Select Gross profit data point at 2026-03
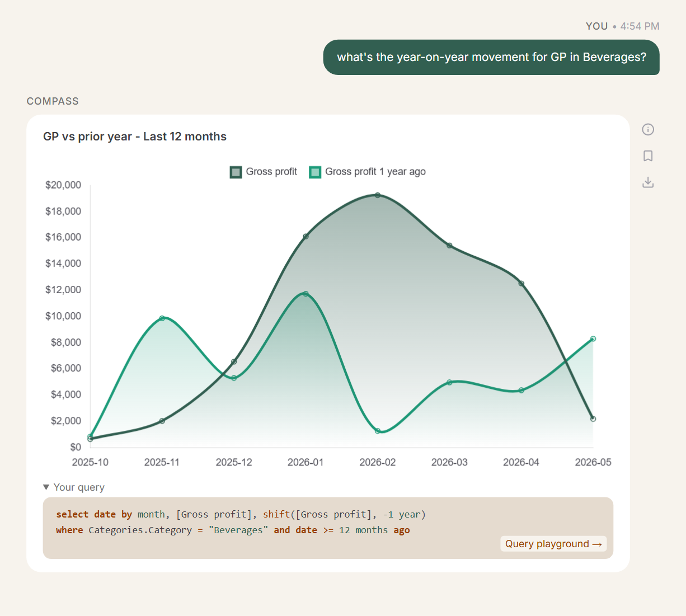The width and height of the screenshot is (686, 616). (x=449, y=246)
